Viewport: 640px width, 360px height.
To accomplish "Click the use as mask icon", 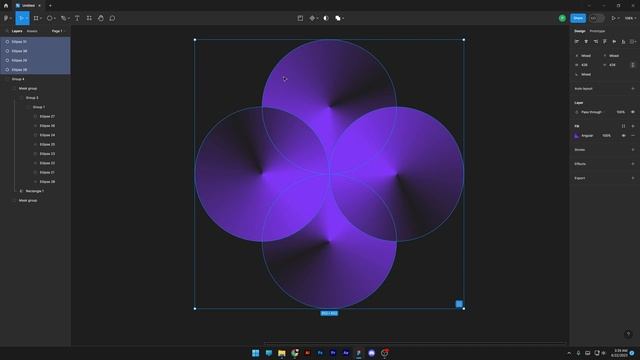I will click(x=326, y=18).
